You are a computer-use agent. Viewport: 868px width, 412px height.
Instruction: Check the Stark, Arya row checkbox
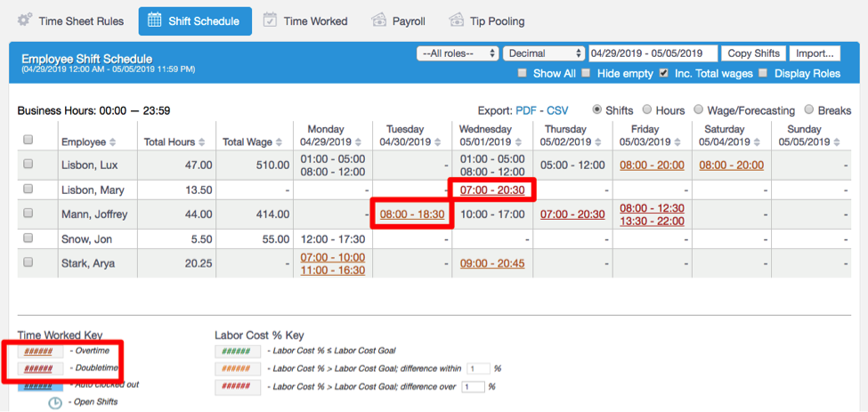click(x=28, y=263)
